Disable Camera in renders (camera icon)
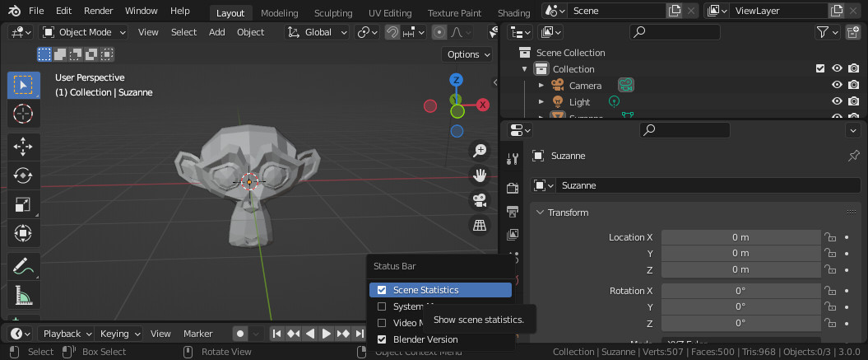 854,85
